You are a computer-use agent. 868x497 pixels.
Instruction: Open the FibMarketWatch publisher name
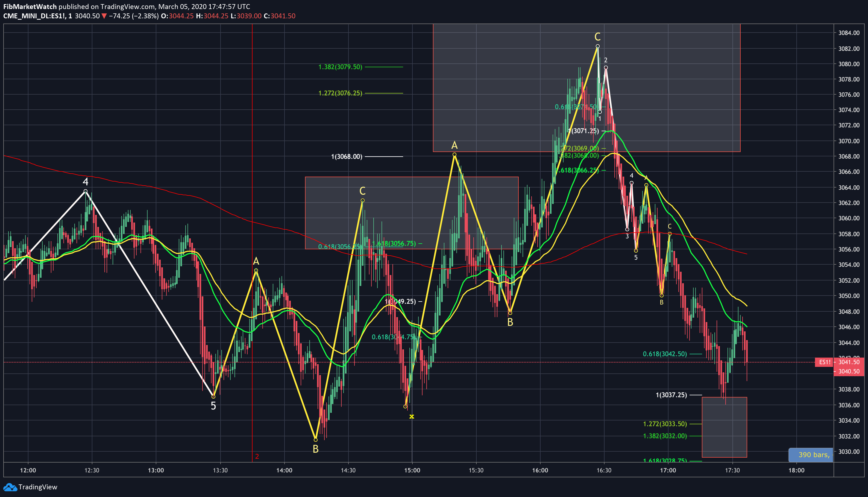click(30, 7)
